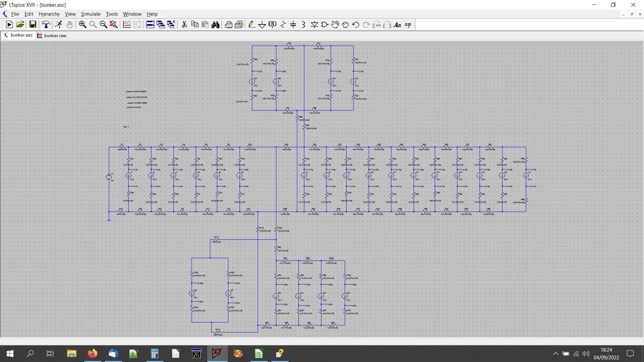Place a Ground symbol from toolbar
Viewport: 644px width, 362px height.
coord(262,25)
